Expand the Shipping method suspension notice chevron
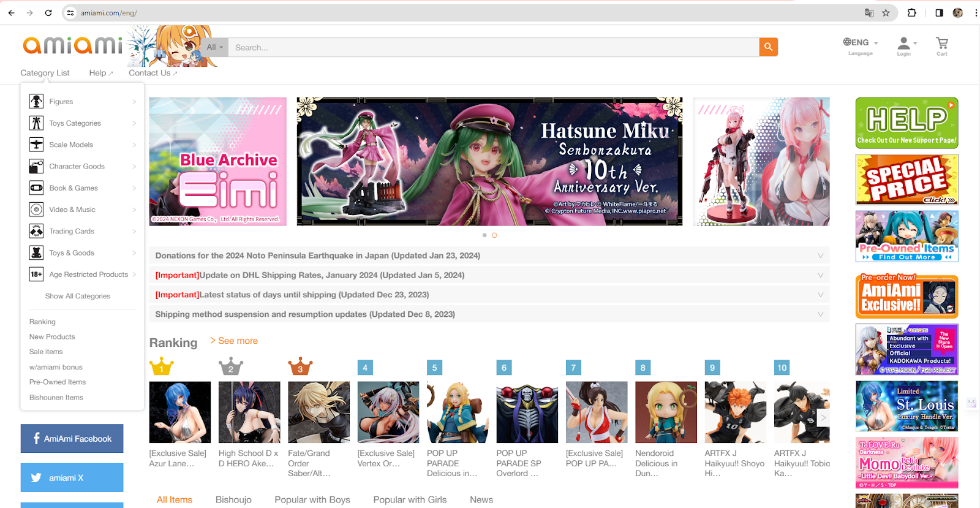The height and width of the screenshot is (508, 980). point(820,314)
